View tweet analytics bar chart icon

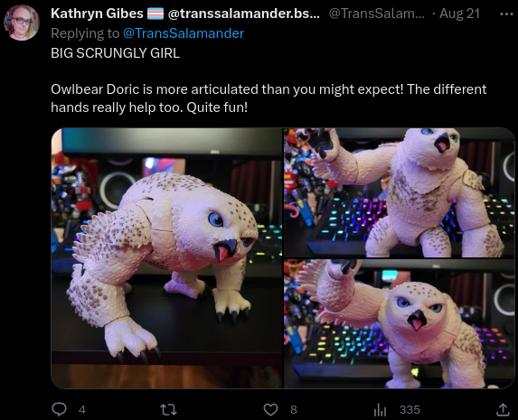[x=380, y=410]
